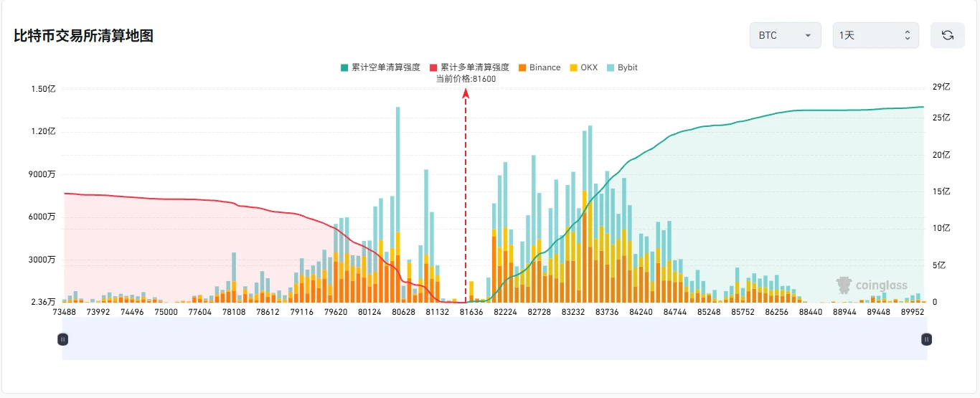980x398 pixels.
Task: Click right axis label 15亿
Action: (941, 191)
